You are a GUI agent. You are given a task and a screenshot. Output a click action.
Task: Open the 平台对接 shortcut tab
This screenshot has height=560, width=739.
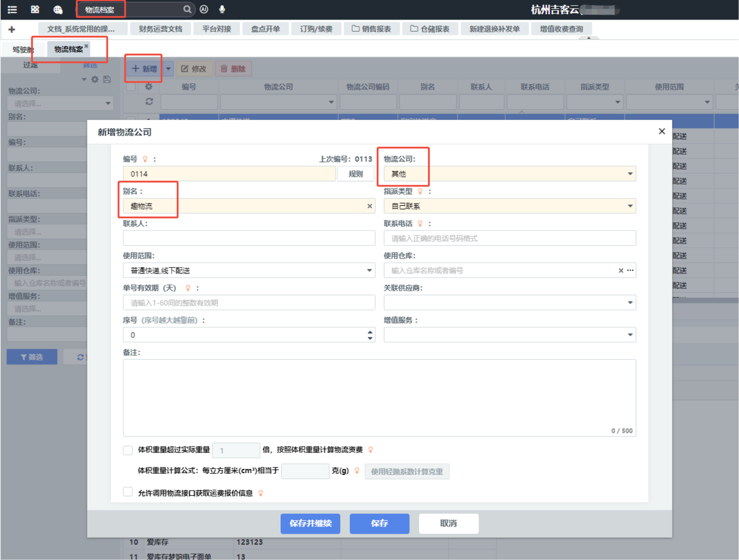[217, 29]
